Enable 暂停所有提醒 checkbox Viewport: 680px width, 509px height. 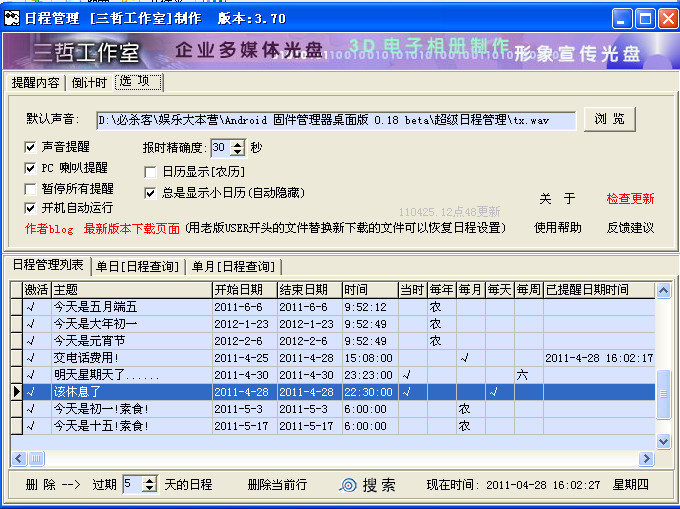coord(31,188)
